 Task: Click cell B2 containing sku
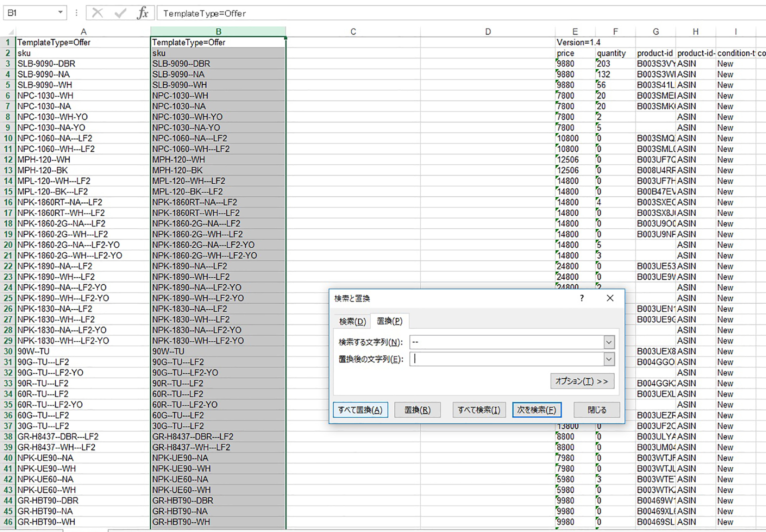pyautogui.click(x=218, y=53)
